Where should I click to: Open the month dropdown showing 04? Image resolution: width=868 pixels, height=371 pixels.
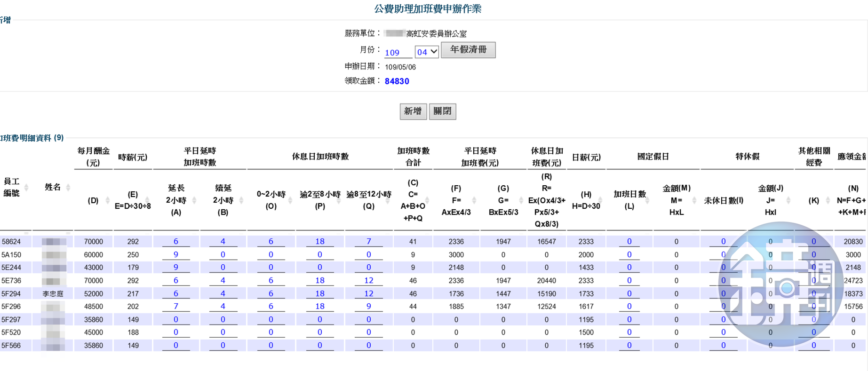coord(427,52)
